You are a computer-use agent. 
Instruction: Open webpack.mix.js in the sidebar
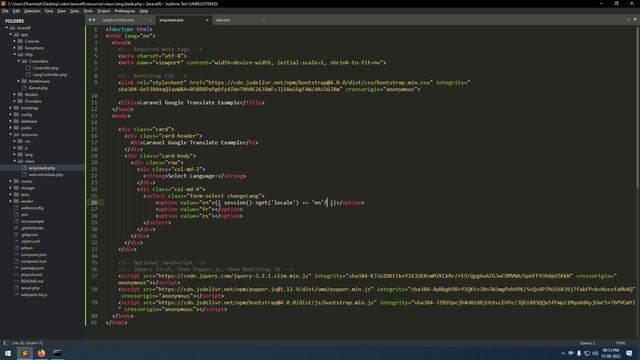(x=34, y=295)
